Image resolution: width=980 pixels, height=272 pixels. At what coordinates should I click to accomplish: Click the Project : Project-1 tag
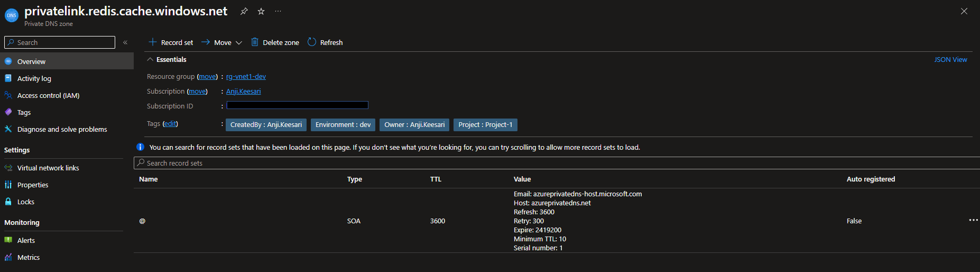click(x=485, y=125)
